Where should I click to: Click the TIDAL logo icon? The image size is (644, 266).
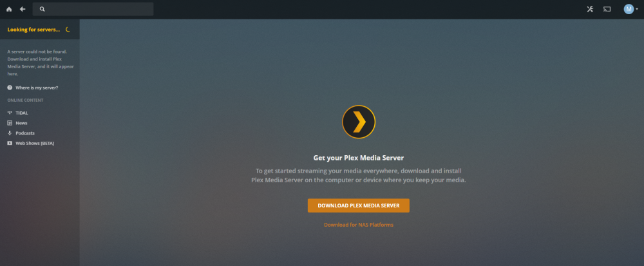(x=10, y=113)
